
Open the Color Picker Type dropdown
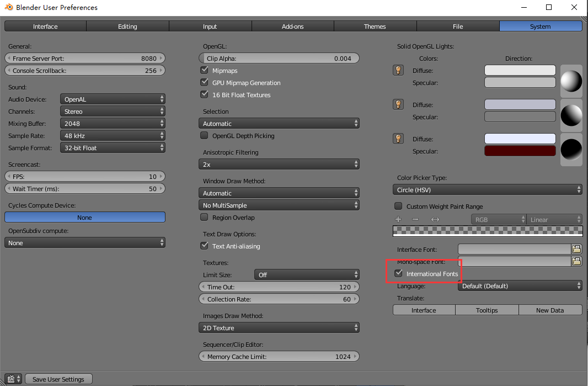[487, 189]
